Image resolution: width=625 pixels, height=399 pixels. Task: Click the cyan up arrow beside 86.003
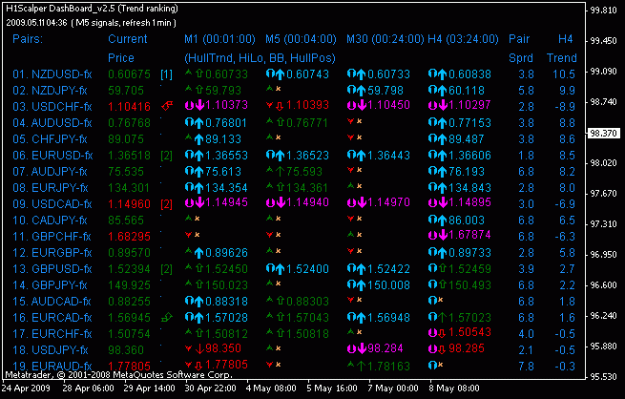click(x=442, y=220)
